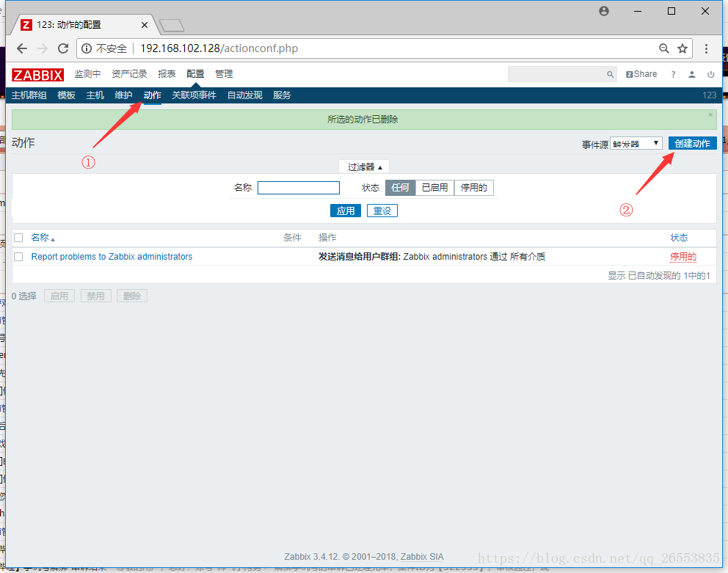Click the disabled 禁用 button

(95, 296)
